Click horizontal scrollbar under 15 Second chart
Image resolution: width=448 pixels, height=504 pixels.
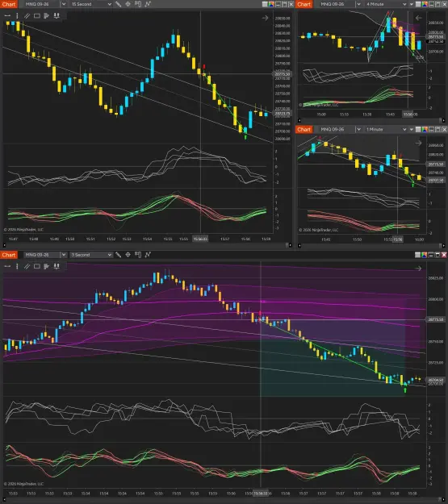[x=147, y=245]
